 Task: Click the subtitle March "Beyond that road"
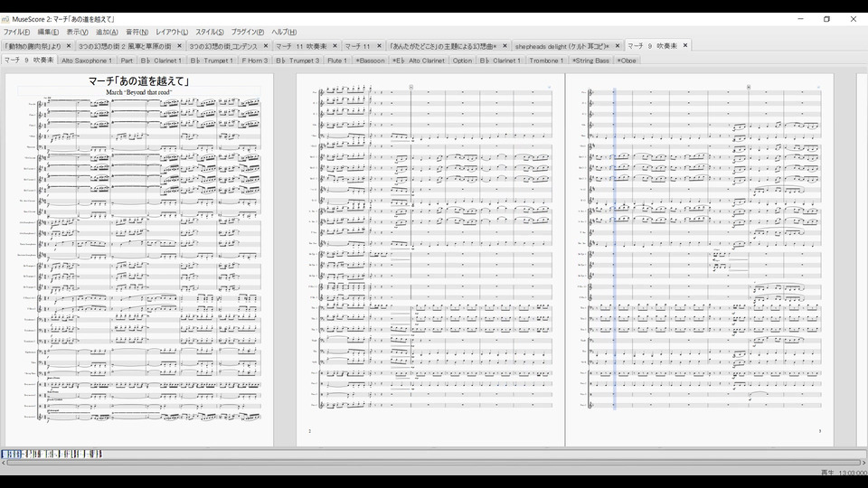click(x=139, y=92)
